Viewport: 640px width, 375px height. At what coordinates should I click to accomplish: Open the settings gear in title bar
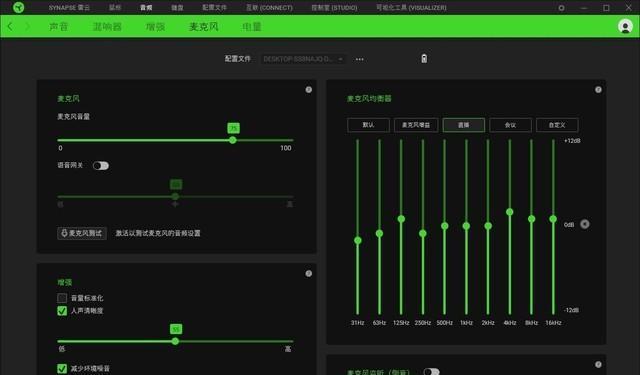coord(562,8)
